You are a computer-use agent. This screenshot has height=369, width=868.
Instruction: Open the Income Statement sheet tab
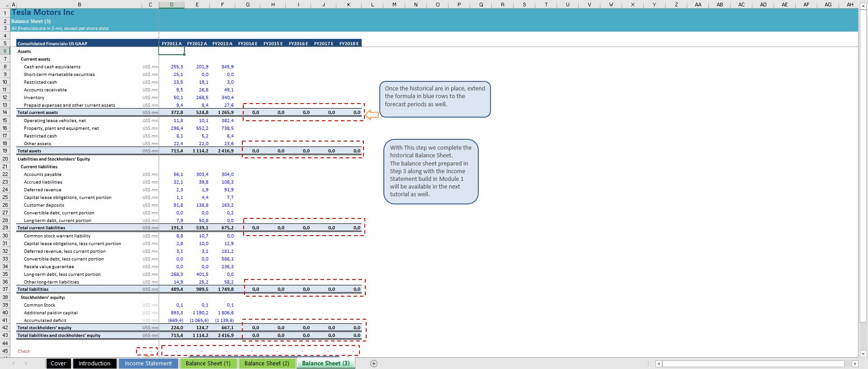[148, 364]
